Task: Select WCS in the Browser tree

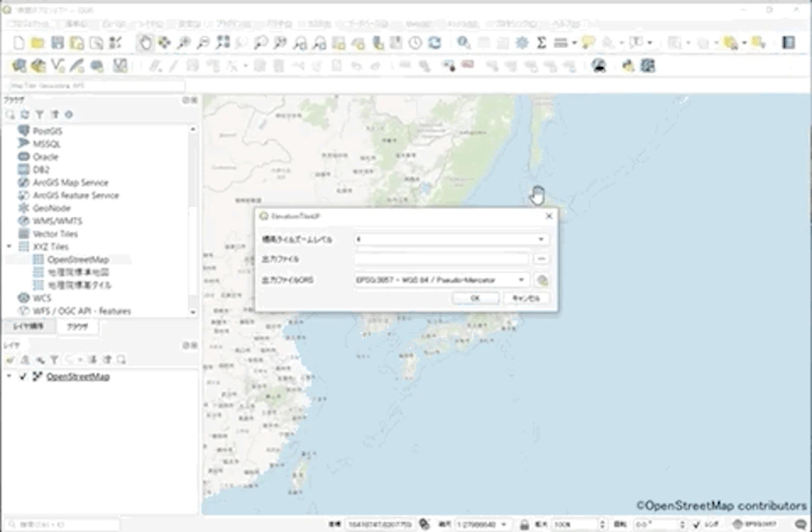Action: coord(42,298)
